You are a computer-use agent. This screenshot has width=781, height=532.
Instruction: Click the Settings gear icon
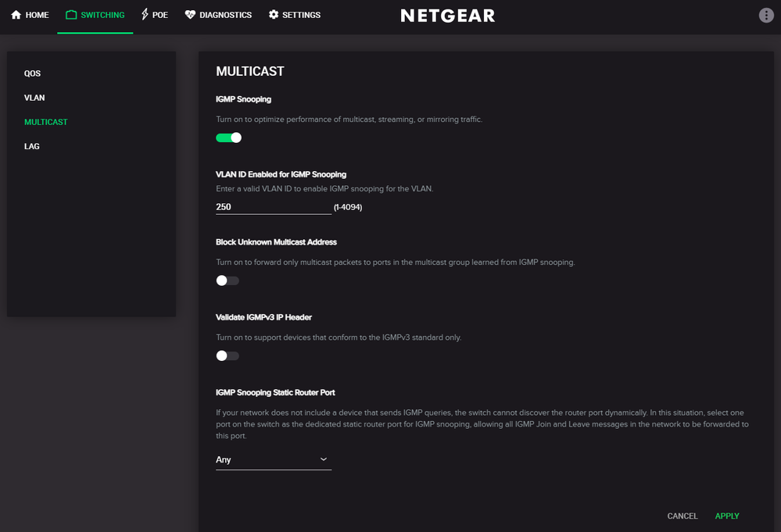point(272,14)
